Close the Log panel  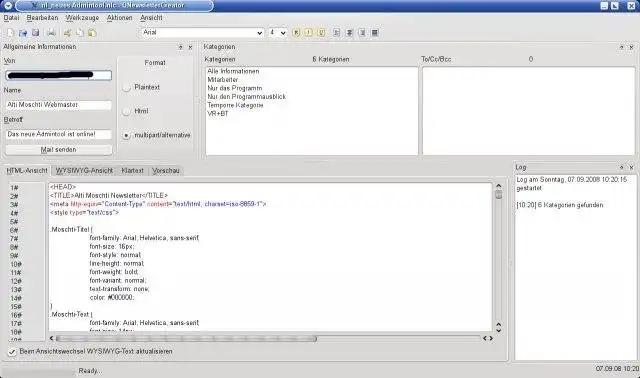coord(631,167)
